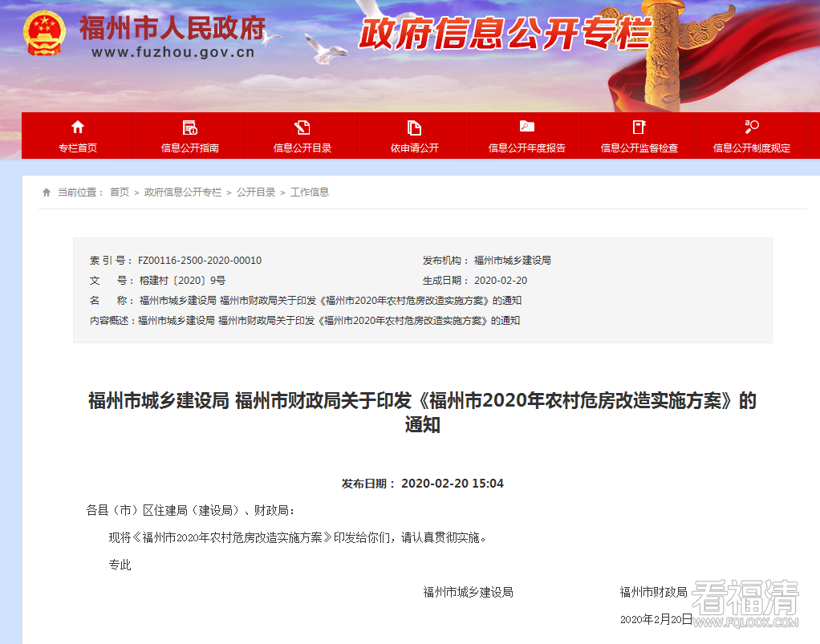Image resolution: width=820 pixels, height=644 pixels.
Task: Select the 信息公开目录 catalog icon
Action: click(x=302, y=127)
